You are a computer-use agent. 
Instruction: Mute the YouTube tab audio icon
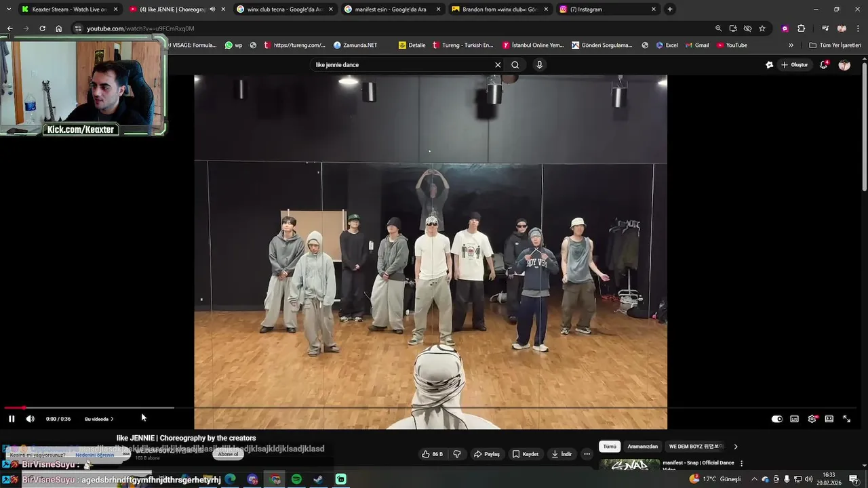(x=213, y=9)
